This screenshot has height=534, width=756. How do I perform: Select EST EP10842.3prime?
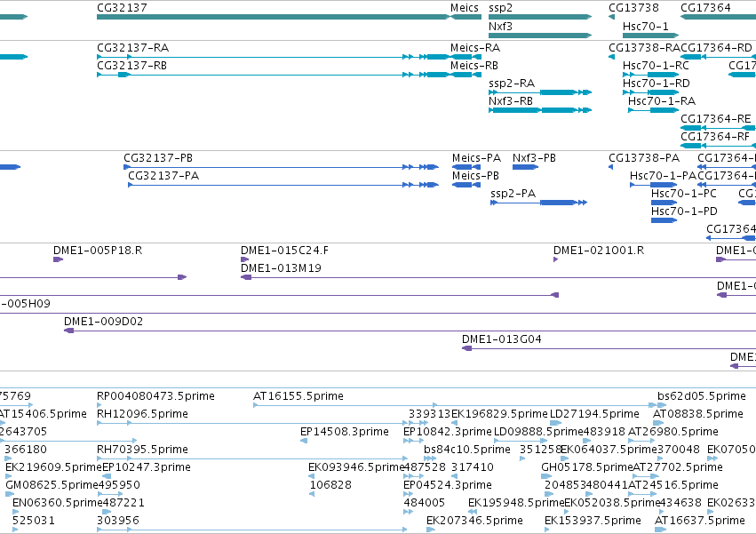pos(448,432)
